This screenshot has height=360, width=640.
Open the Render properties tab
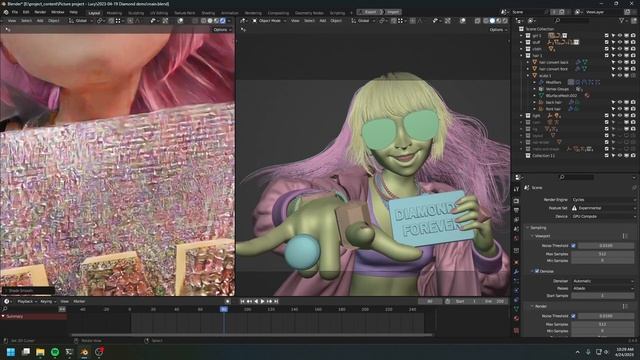pos(516,201)
